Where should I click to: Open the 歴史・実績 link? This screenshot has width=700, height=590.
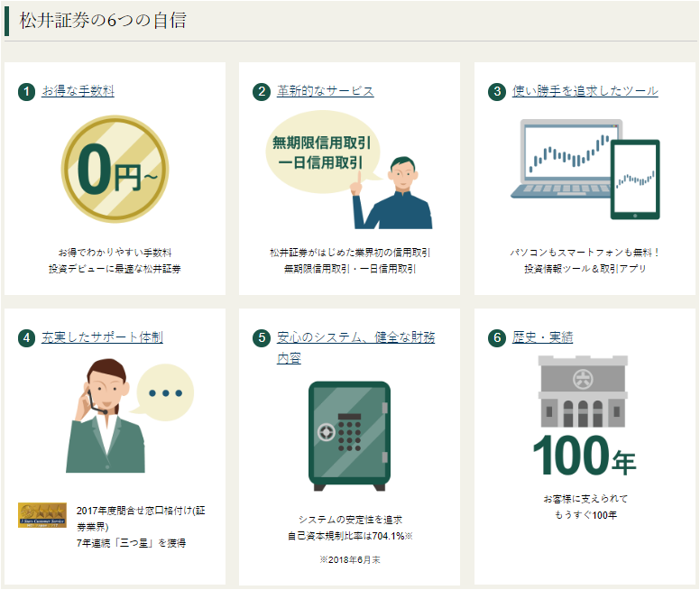tap(542, 337)
